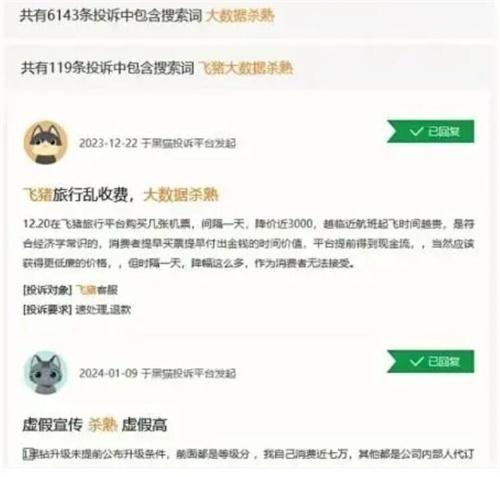The image size is (500, 477).
Task: Click the second green 已回复 status badge
Action: point(430,361)
